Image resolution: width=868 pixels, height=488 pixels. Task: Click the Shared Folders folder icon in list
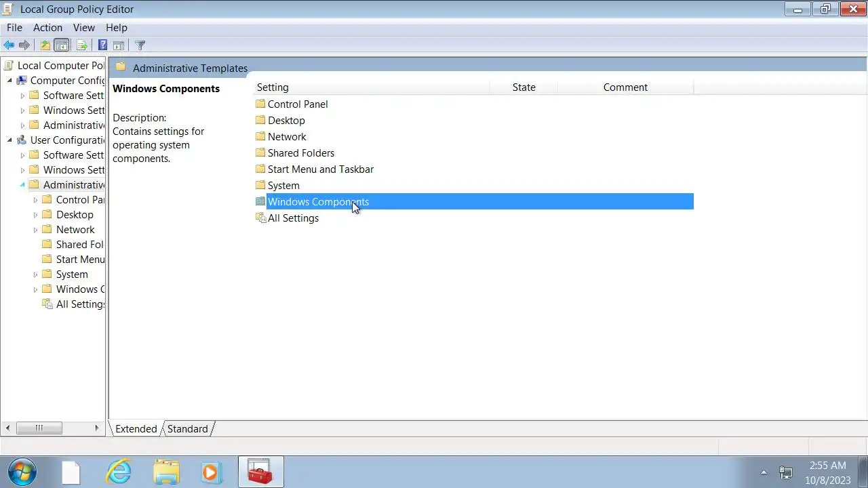point(260,152)
